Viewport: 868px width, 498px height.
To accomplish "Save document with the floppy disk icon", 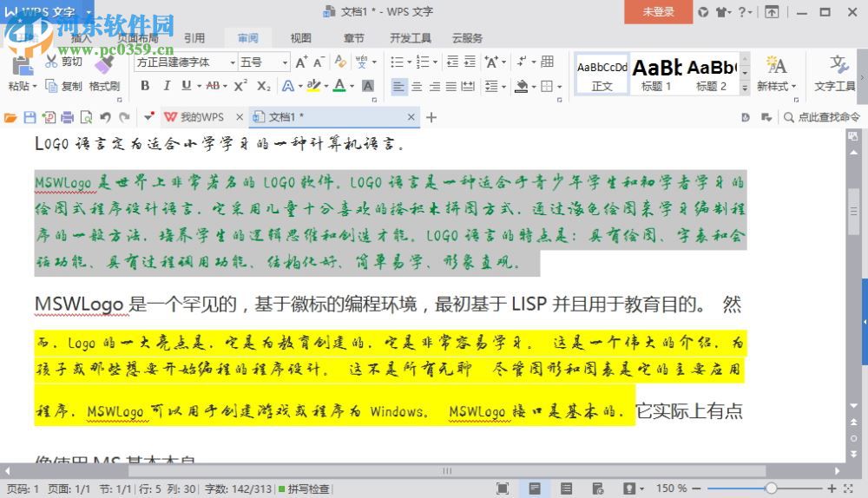I will 30,117.
